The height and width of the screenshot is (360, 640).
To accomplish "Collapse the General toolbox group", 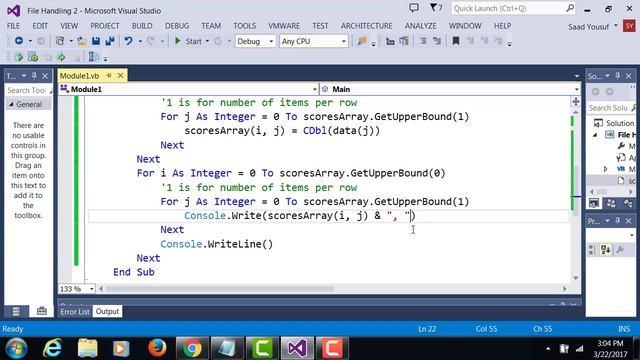I will pyautogui.click(x=11, y=104).
